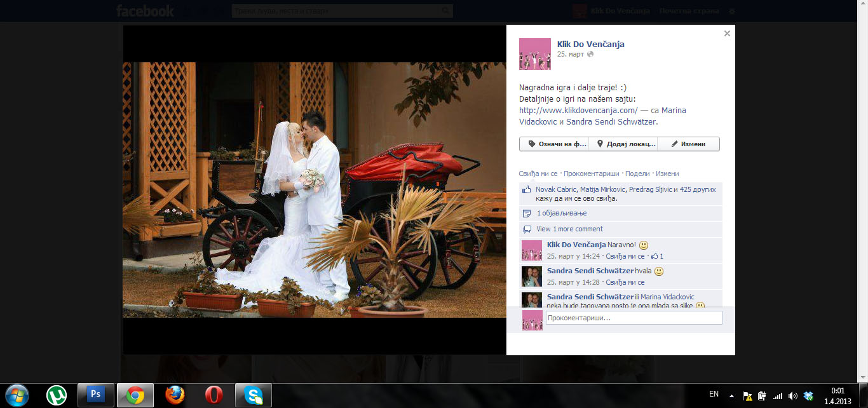The width and height of the screenshot is (868, 408).
Task: Expand View 1 more comment
Action: (569, 229)
